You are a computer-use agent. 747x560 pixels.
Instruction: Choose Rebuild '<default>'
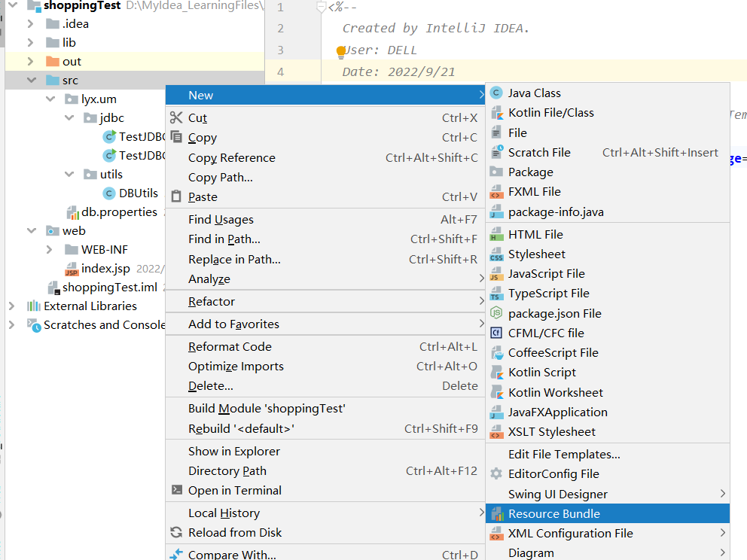pos(325,428)
